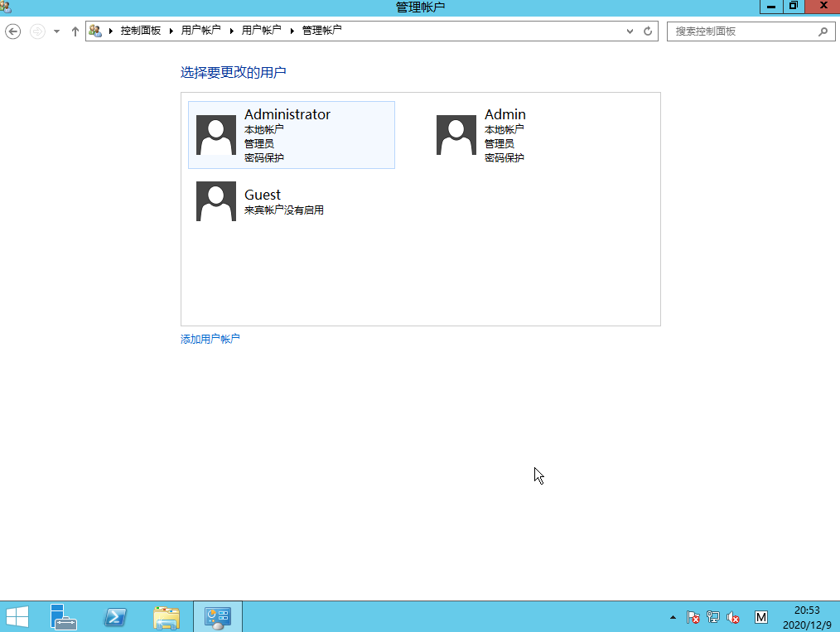The width and height of the screenshot is (840, 632).
Task: Click the muted volume tray icon
Action: click(x=733, y=617)
